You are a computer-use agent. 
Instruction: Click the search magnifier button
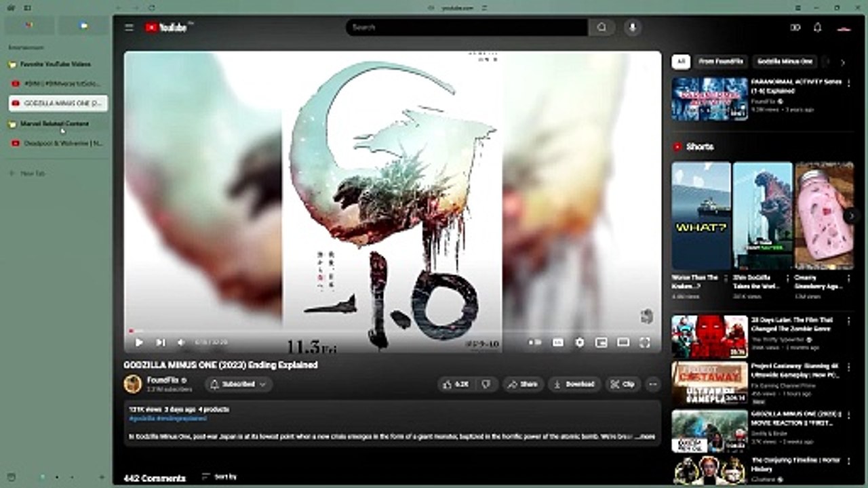601,27
